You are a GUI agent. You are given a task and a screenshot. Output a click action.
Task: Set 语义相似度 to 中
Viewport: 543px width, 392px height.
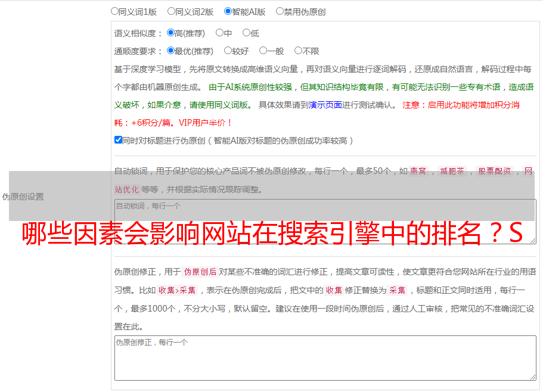tap(219, 33)
